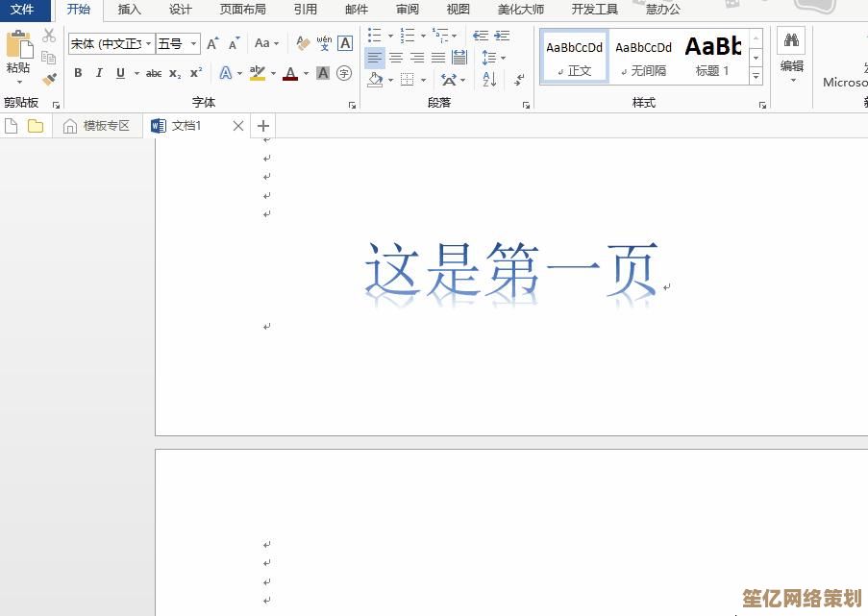The height and width of the screenshot is (616, 868).
Task: Expand the font size dropdown (五号)
Action: pyautogui.click(x=179, y=43)
